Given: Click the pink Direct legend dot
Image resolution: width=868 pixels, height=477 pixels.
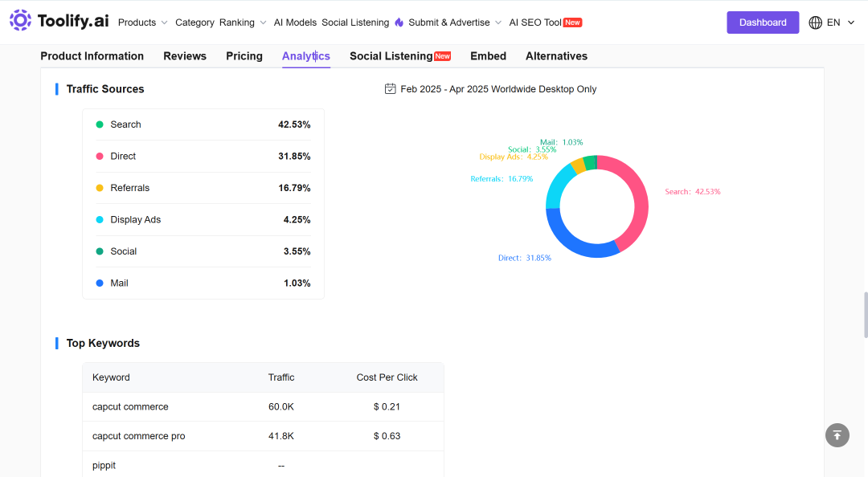Looking at the screenshot, I should click(x=100, y=156).
